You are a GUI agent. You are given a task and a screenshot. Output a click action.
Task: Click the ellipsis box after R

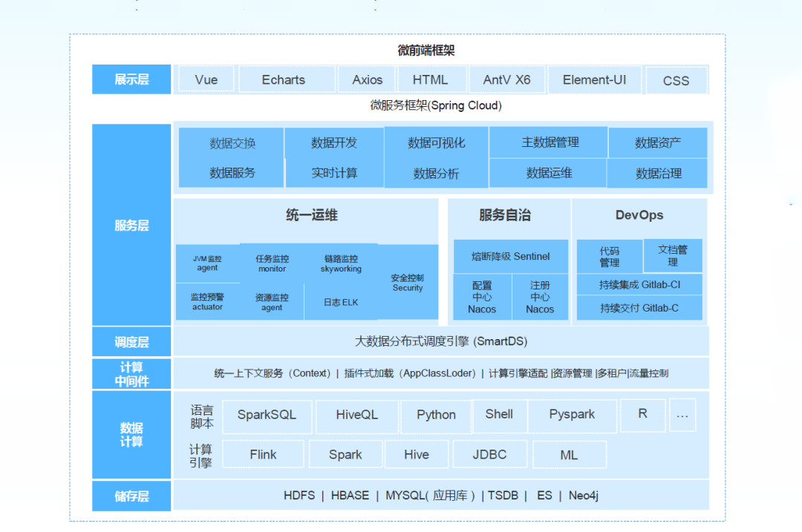point(682,415)
